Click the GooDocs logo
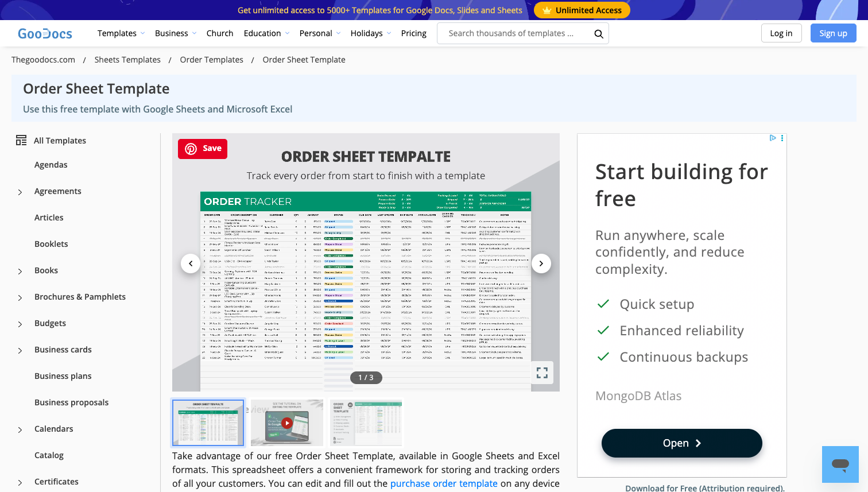 44,33
